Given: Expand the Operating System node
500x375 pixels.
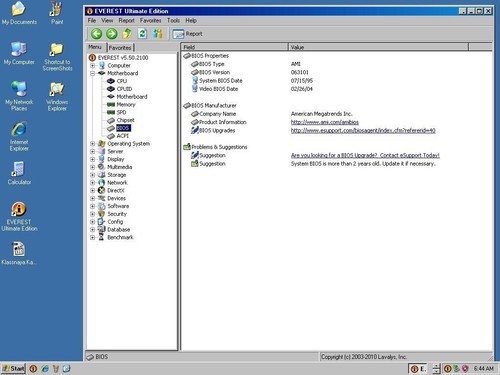Looking at the screenshot, I should click(93, 144).
